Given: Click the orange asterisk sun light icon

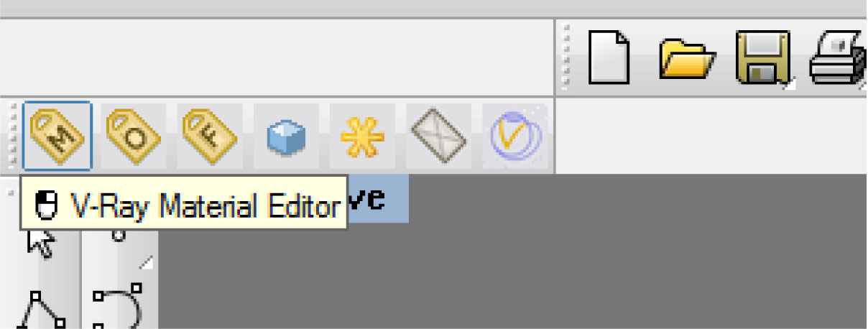Looking at the screenshot, I should pos(363,136).
